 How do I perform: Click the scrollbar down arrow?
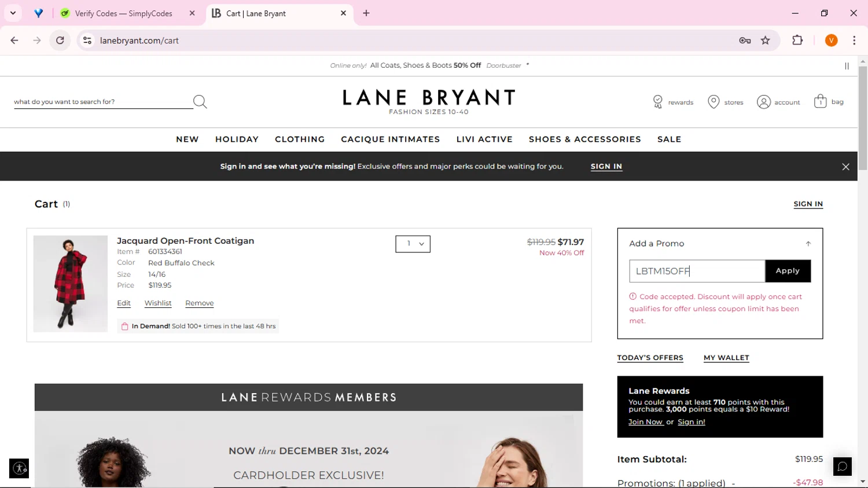point(863,482)
